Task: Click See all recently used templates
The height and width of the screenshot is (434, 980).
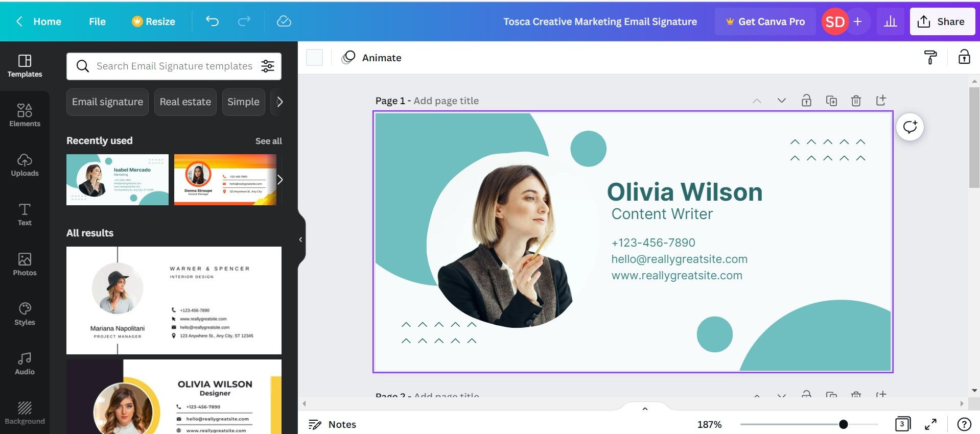Action: [x=268, y=141]
